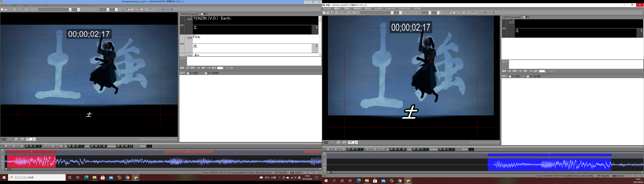Enable すべて表示 checkbox in left window
Viewport: 644px width, 184px height.
coord(188,73)
